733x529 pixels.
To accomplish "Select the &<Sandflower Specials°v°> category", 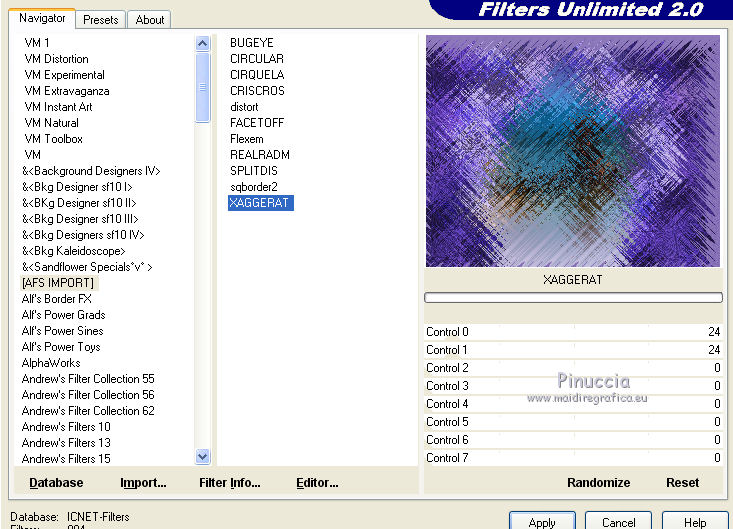I will (x=87, y=267).
